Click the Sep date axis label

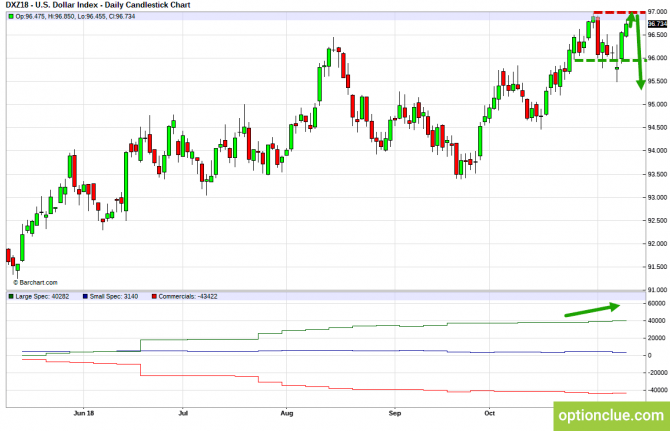(x=395, y=413)
